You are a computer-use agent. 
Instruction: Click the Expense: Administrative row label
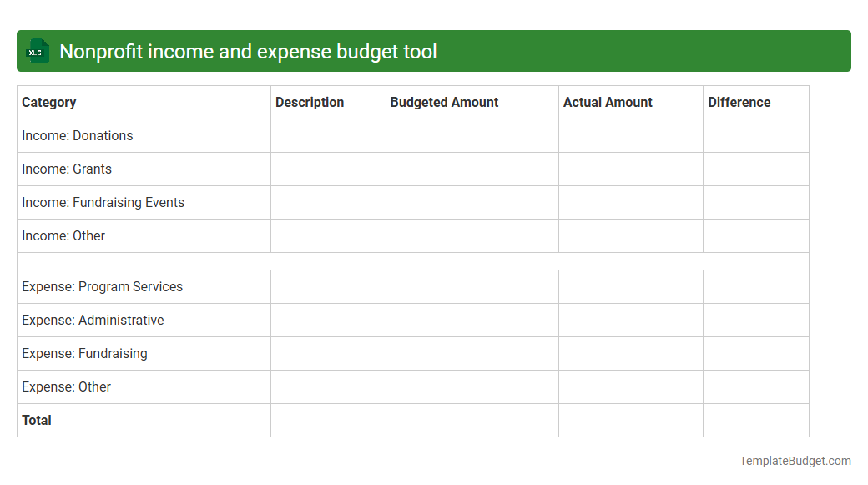(x=93, y=320)
